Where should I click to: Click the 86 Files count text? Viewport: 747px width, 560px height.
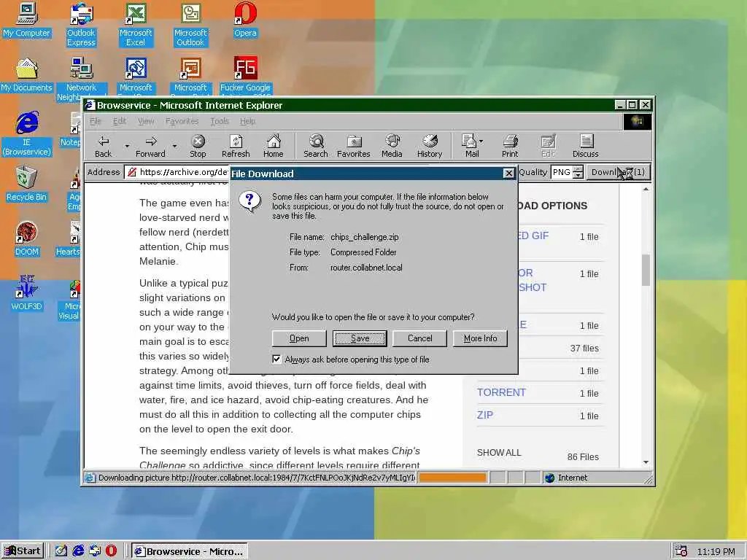coord(583,456)
